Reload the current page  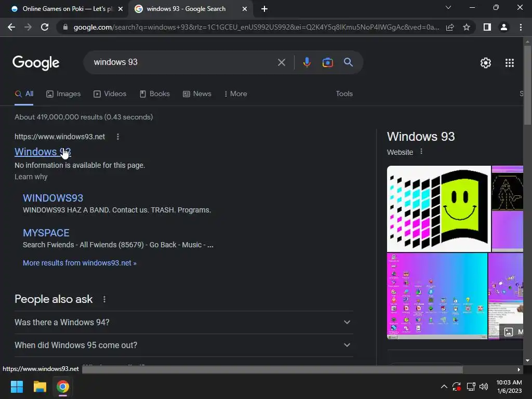45,27
